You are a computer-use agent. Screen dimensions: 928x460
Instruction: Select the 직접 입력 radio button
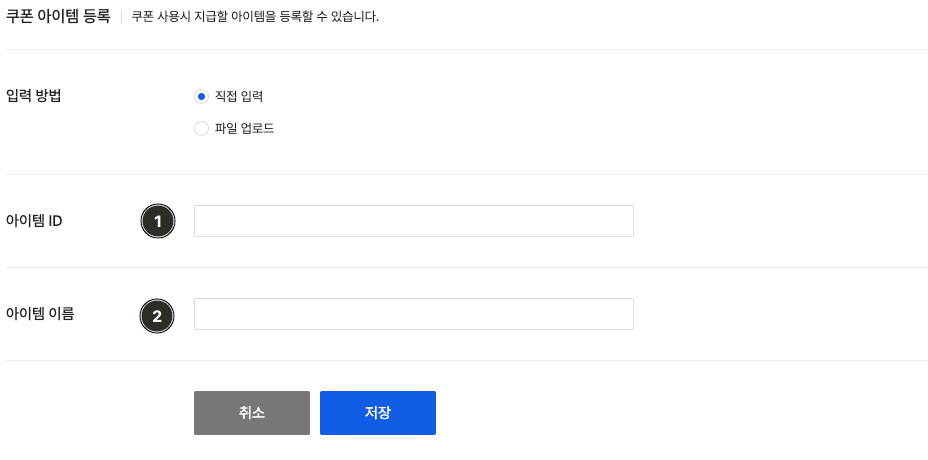pos(201,96)
